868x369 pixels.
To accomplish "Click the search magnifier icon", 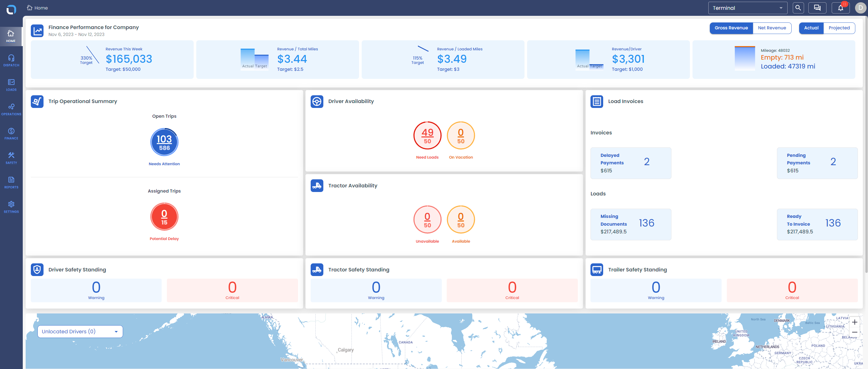I will pyautogui.click(x=798, y=8).
